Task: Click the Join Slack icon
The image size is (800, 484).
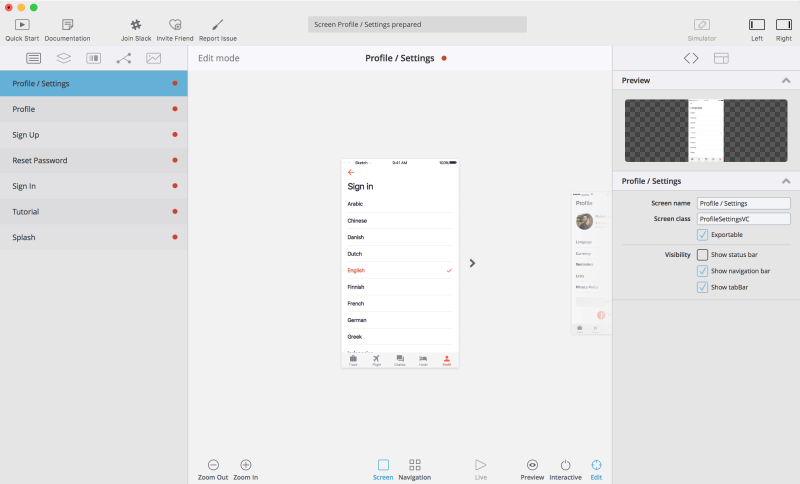Action: 136,24
